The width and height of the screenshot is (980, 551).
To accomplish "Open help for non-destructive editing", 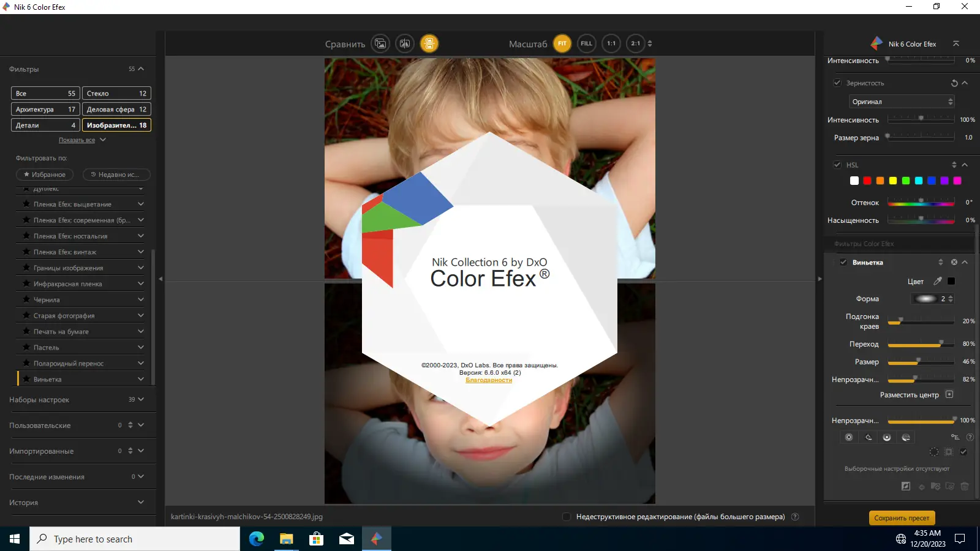I will pos(795,517).
